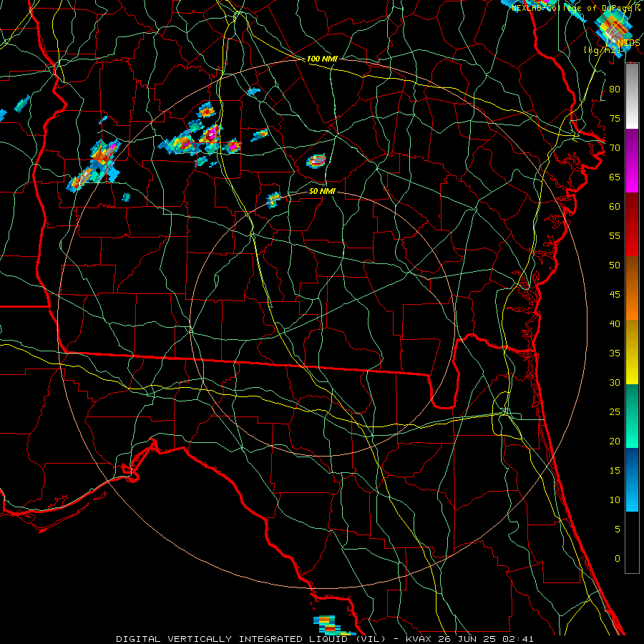Pick the yellow segment of color bar
644x644 pixels.
click(x=632, y=352)
